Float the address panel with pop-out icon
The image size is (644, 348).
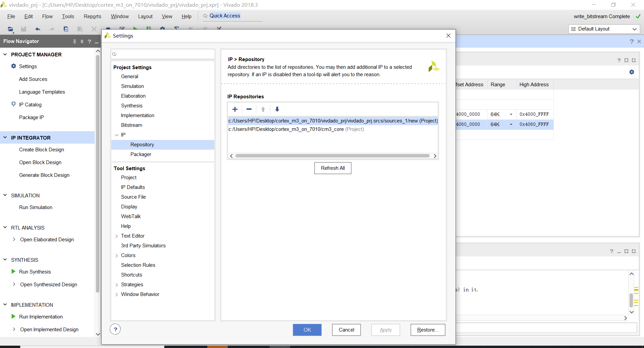[634, 60]
